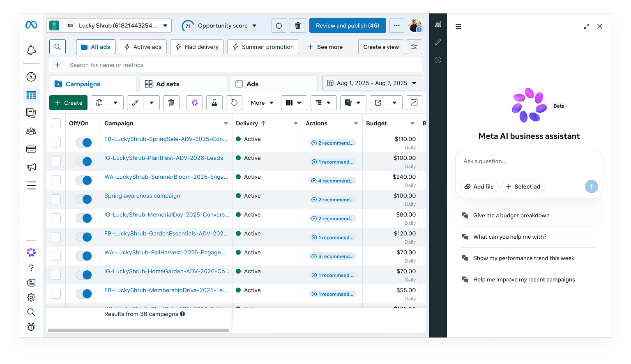Image resolution: width=631 pixels, height=364 pixels.
Task: Toggle the Spring awareness campaign switch
Action: point(84,199)
